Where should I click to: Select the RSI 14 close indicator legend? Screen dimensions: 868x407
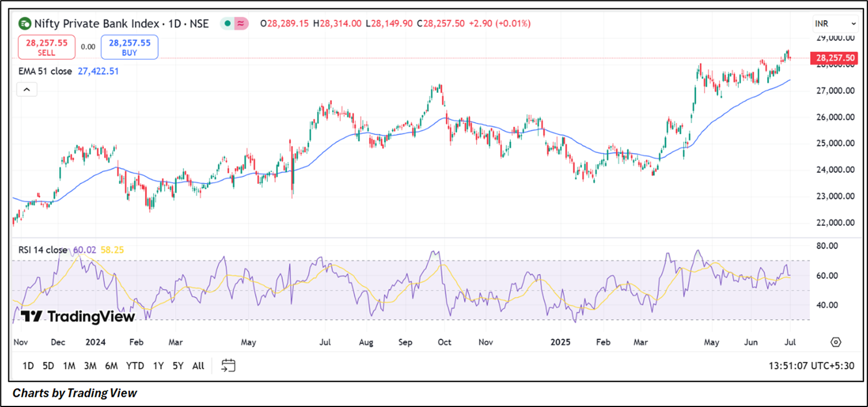43,250
